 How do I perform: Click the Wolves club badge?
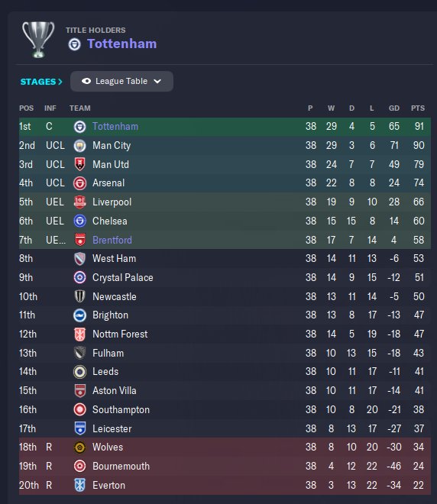(79, 447)
